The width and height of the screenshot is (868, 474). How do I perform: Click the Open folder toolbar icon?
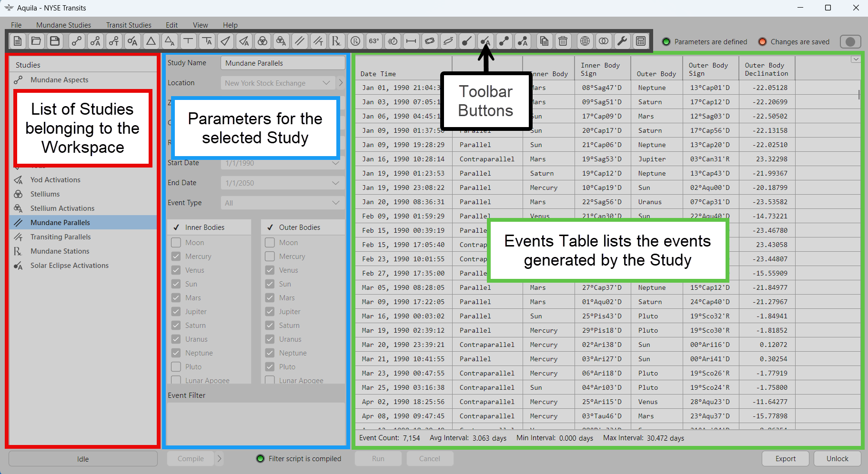[36, 41]
